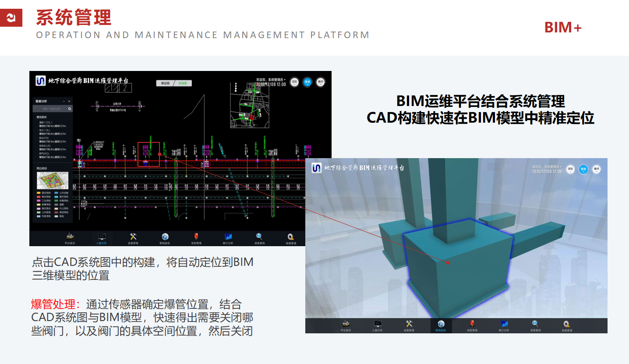Select 管线巡检 compass icon in the 3D view
The width and height of the screenshot is (629, 364).
pyautogui.click(x=441, y=324)
